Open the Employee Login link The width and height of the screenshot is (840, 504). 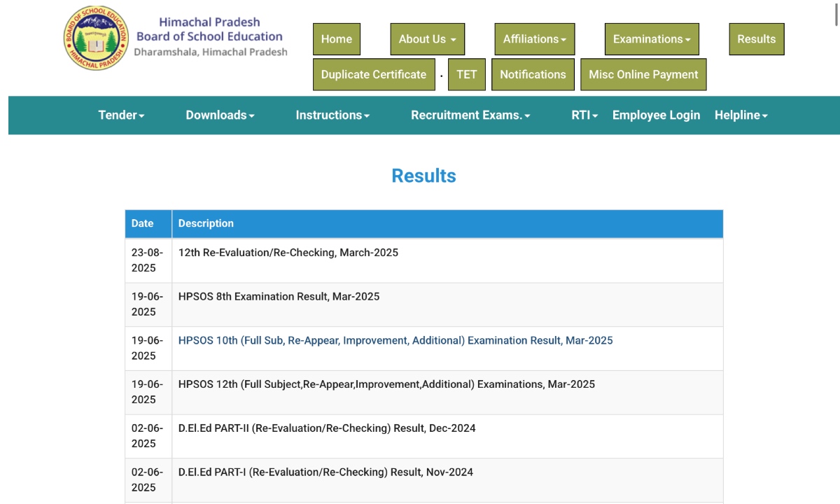pos(656,115)
